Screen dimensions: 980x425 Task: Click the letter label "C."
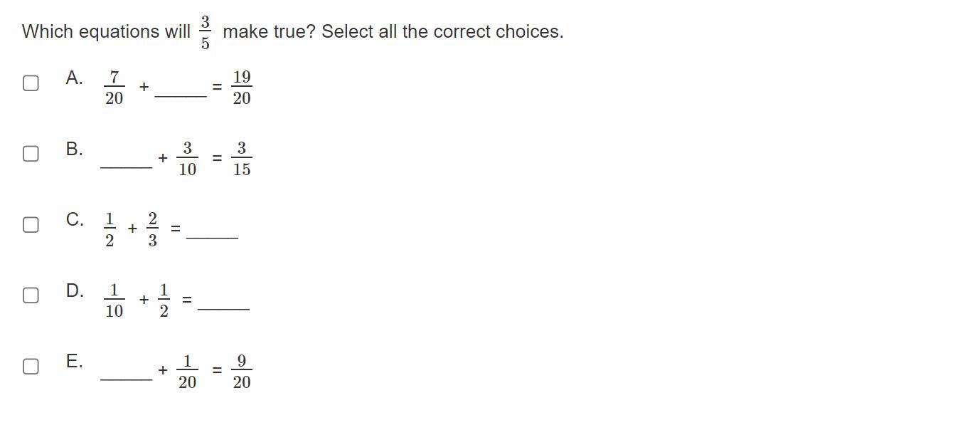(x=74, y=220)
